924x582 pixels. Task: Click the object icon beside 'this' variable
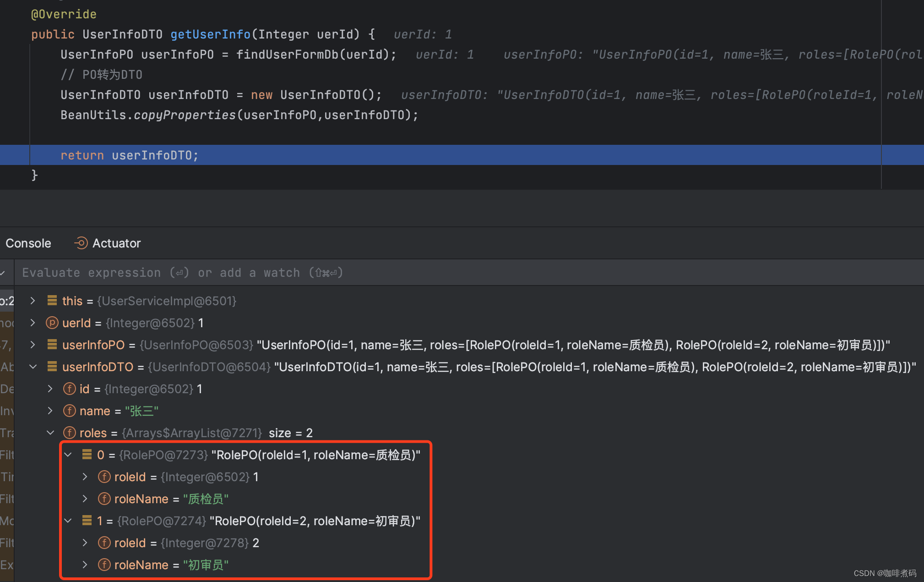pyautogui.click(x=52, y=301)
